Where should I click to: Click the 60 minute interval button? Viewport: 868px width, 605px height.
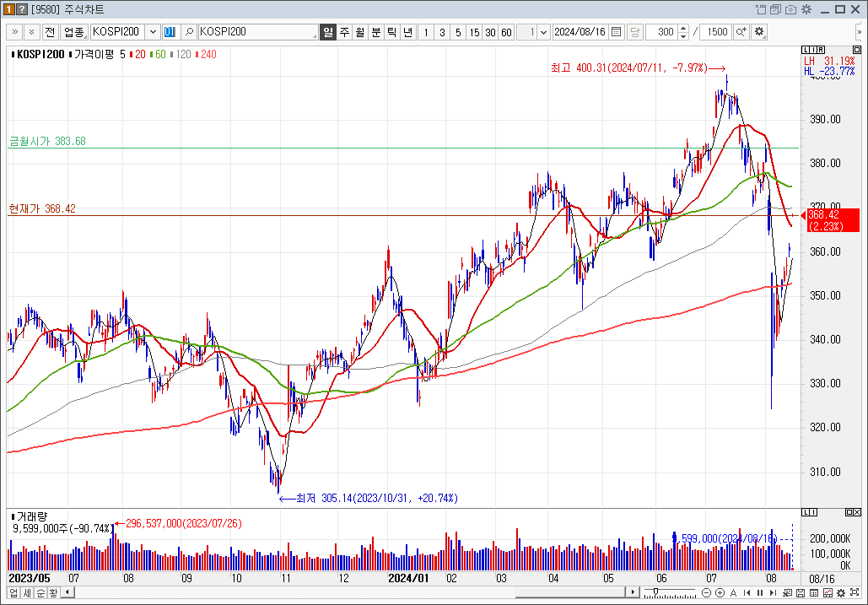pos(506,32)
